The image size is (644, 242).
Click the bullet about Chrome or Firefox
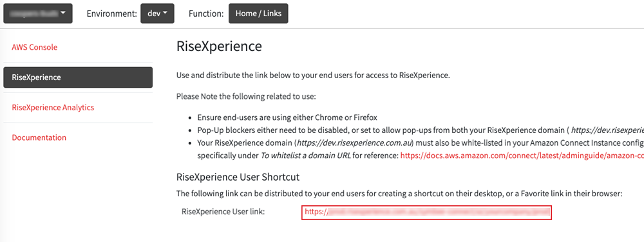point(287,117)
